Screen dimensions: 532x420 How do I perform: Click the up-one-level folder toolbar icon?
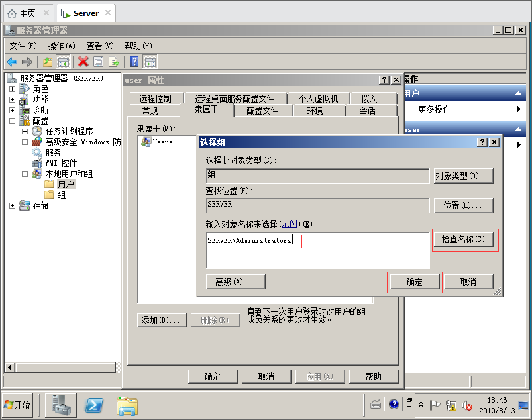[48, 62]
